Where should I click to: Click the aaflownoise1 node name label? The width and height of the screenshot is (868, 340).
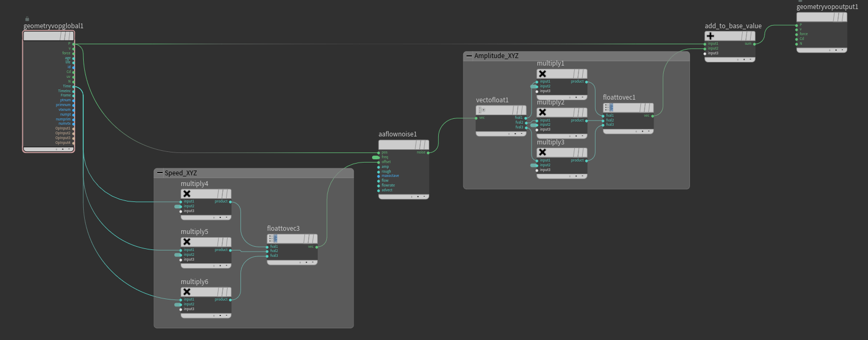[x=397, y=134]
